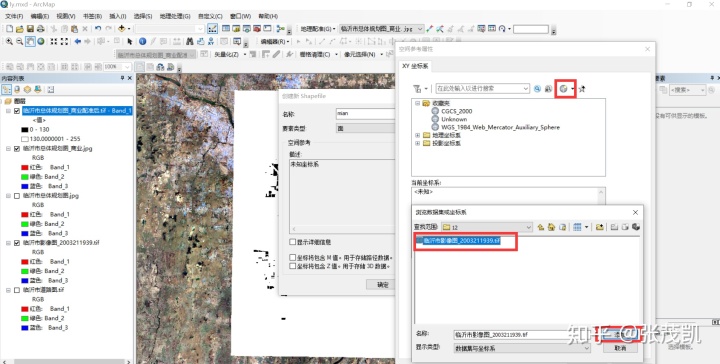The image size is (720, 364).
Task: Click the Find binoculars icon
Action: point(190,41)
